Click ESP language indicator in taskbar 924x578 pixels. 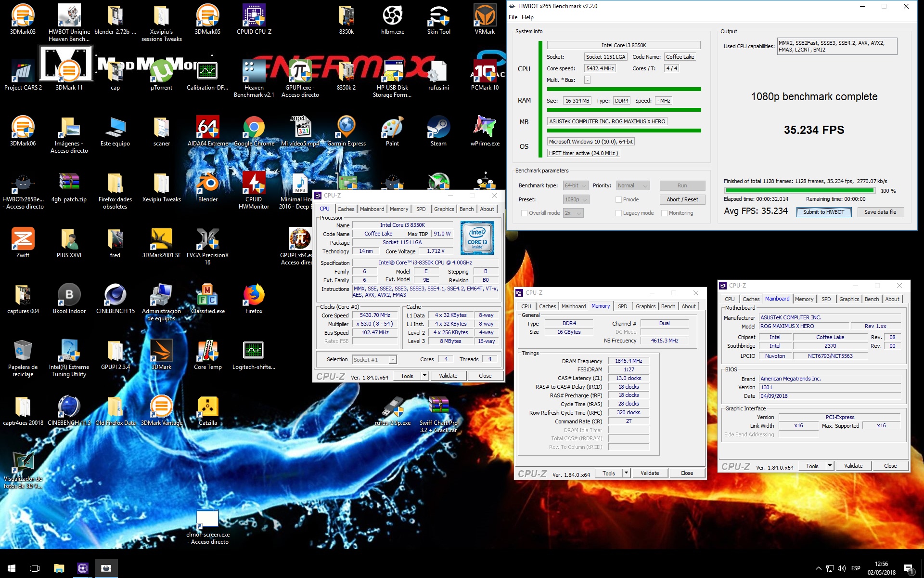point(856,568)
